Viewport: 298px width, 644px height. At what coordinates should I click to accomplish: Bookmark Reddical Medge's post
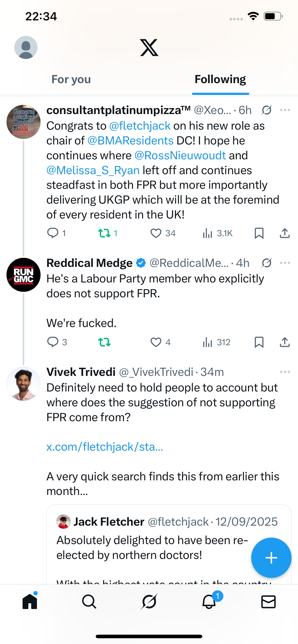pos(259,342)
